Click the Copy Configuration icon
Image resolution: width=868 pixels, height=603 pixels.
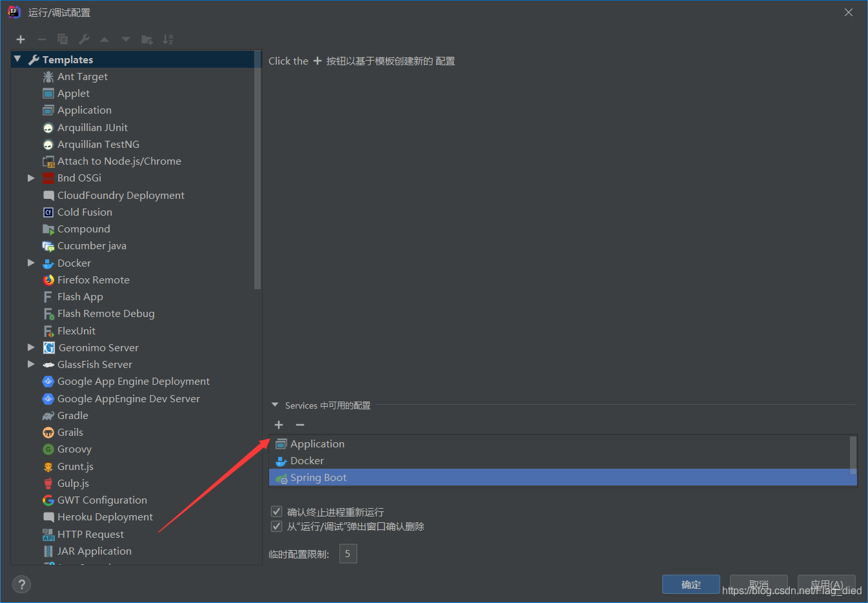(x=63, y=39)
